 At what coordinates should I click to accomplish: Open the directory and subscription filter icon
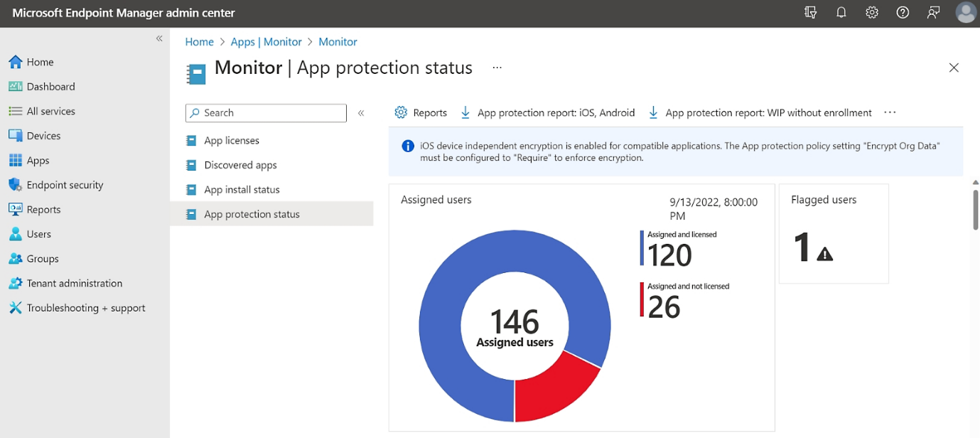pos(811,13)
